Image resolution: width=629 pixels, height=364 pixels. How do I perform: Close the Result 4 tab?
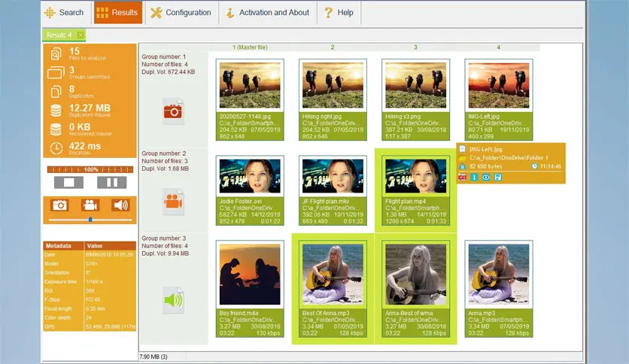(x=81, y=35)
